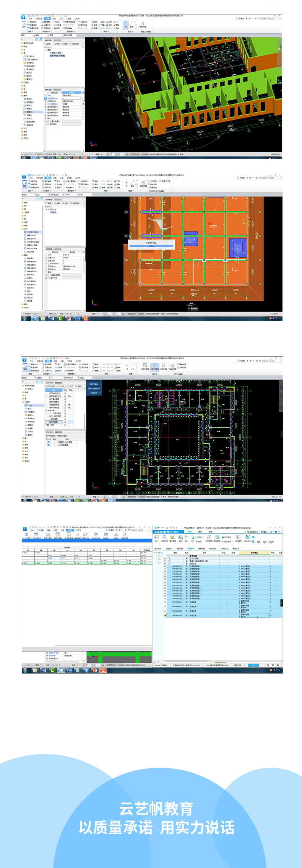
Task: Click the 项目特征 column header in pricing table
Action: (255, 553)
